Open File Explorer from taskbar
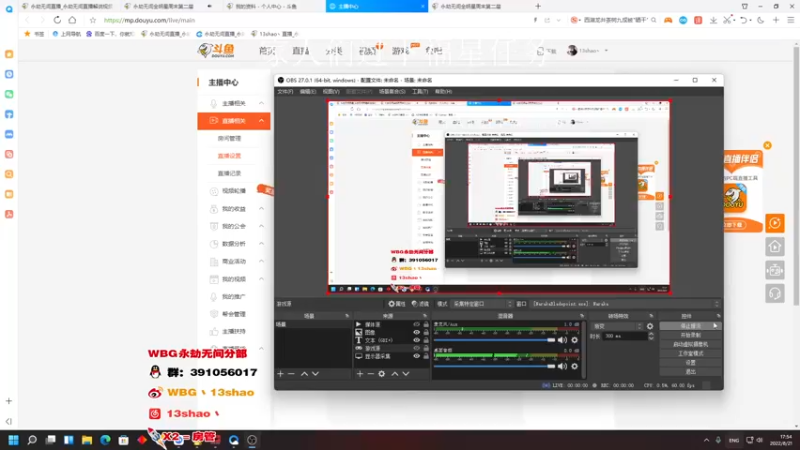This screenshot has height=450, width=800. pos(87,440)
